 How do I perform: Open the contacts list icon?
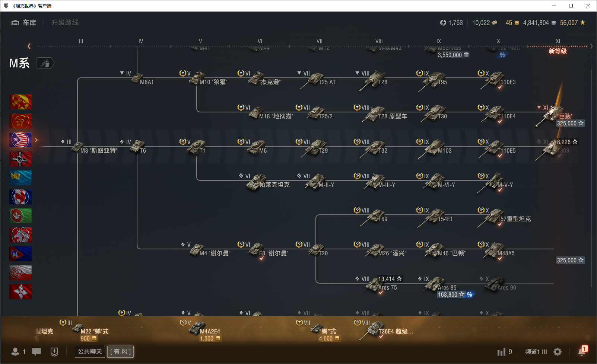pos(15,352)
